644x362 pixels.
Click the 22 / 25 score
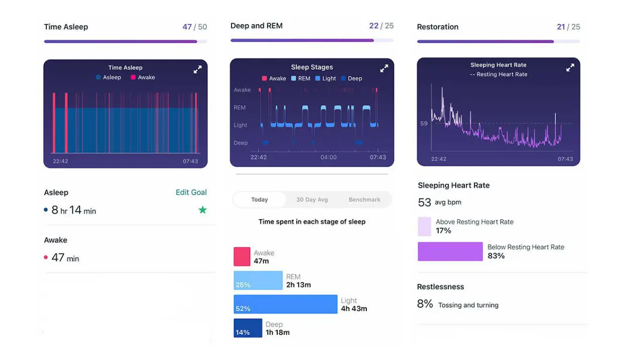[381, 26]
